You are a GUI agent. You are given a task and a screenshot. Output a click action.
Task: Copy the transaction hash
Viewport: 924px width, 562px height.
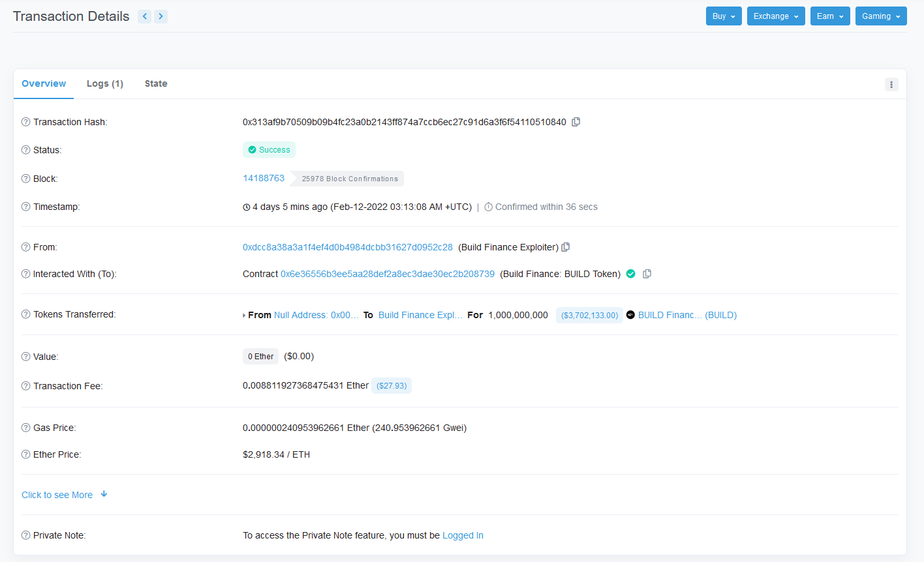[x=576, y=122]
